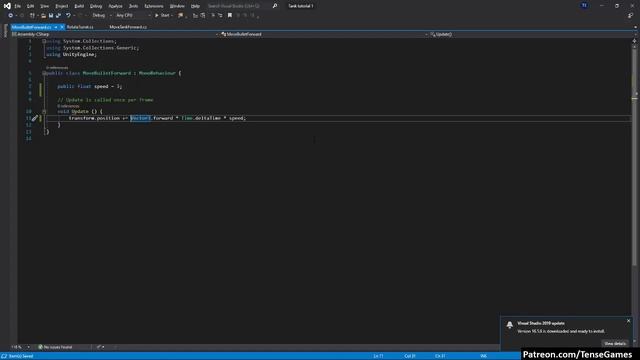Image resolution: width=640 pixels, height=360 pixels.
Task: Open the Edit menu
Action: (31, 6)
